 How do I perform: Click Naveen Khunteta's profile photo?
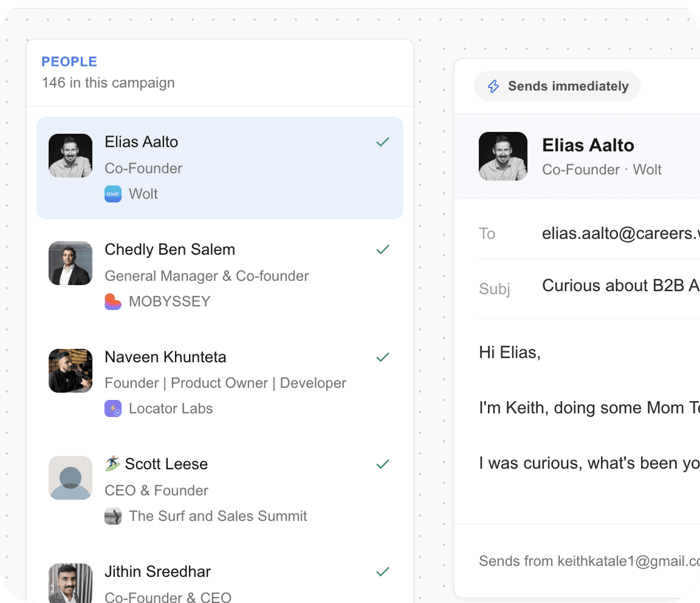click(70, 371)
